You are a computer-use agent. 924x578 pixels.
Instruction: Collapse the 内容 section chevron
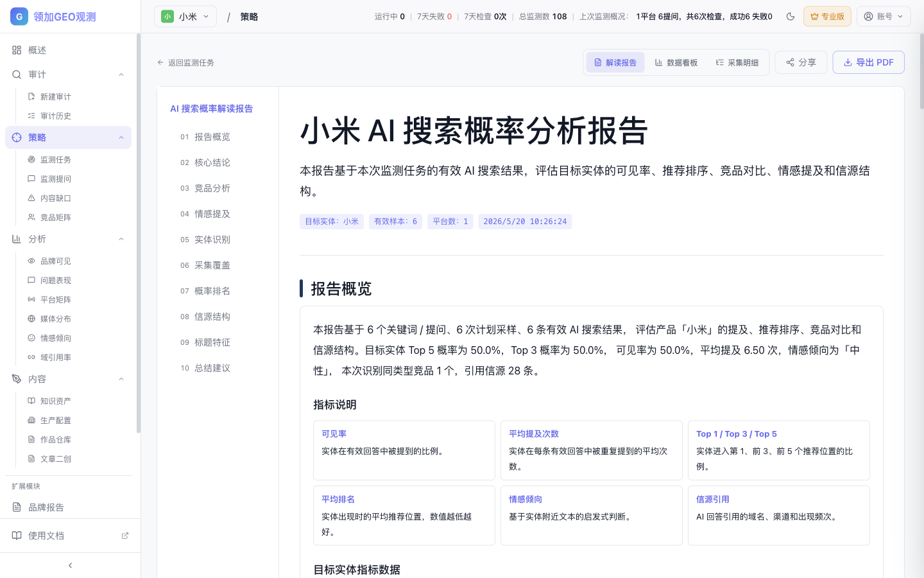(x=121, y=379)
